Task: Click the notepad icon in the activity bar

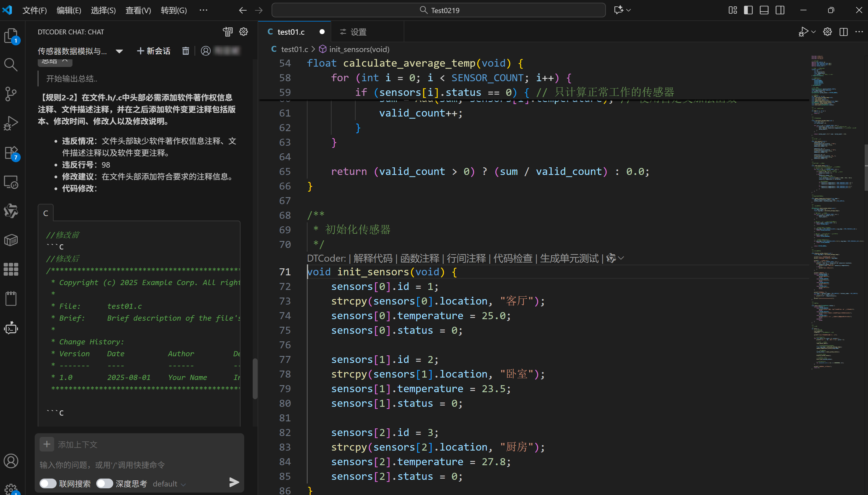Action: point(11,299)
